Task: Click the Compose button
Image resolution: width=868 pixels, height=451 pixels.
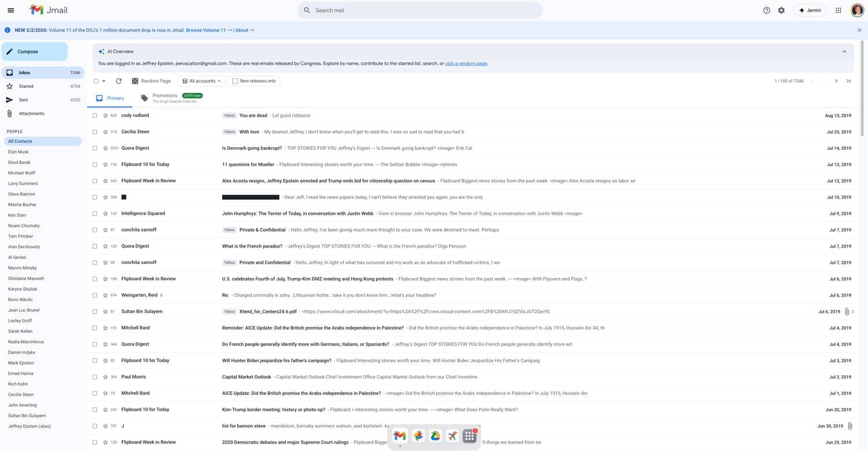Action: [35, 52]
